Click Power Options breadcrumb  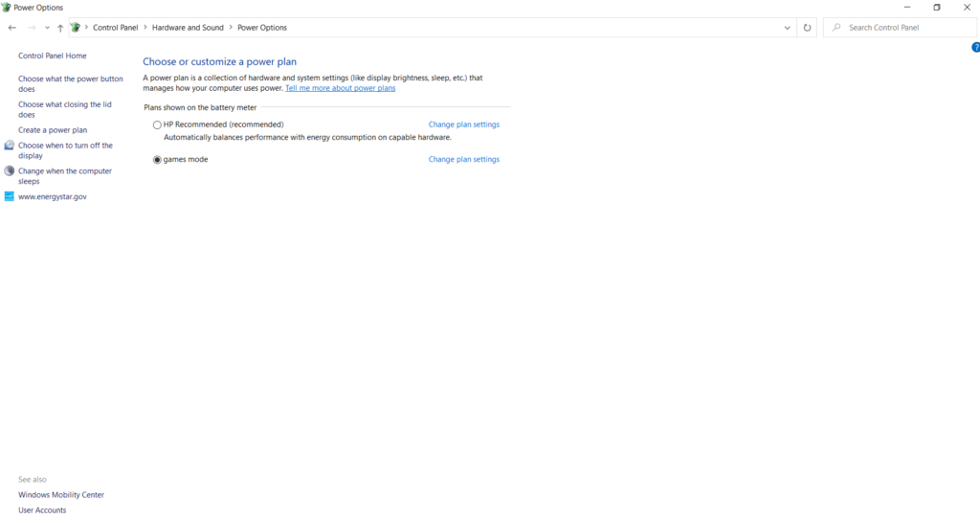click(x=262, y=28)
